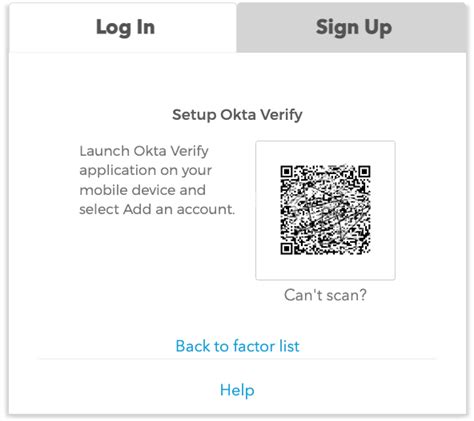The image size is (474, 421).
Task: Select the 'Add an account' instruction line
Action: (157, 209)
